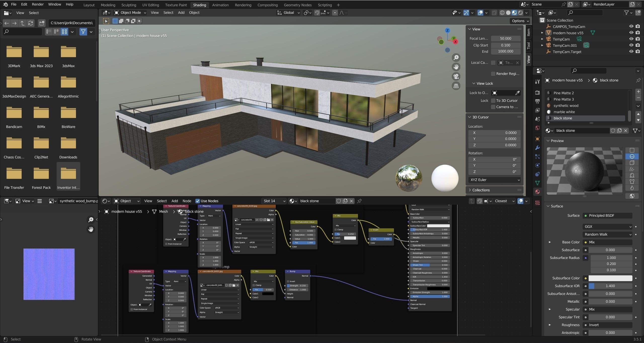This screenshot has height=343, width=644.
Task: Open the GGX distribution dropdown
Action: [x=607, y=227]
